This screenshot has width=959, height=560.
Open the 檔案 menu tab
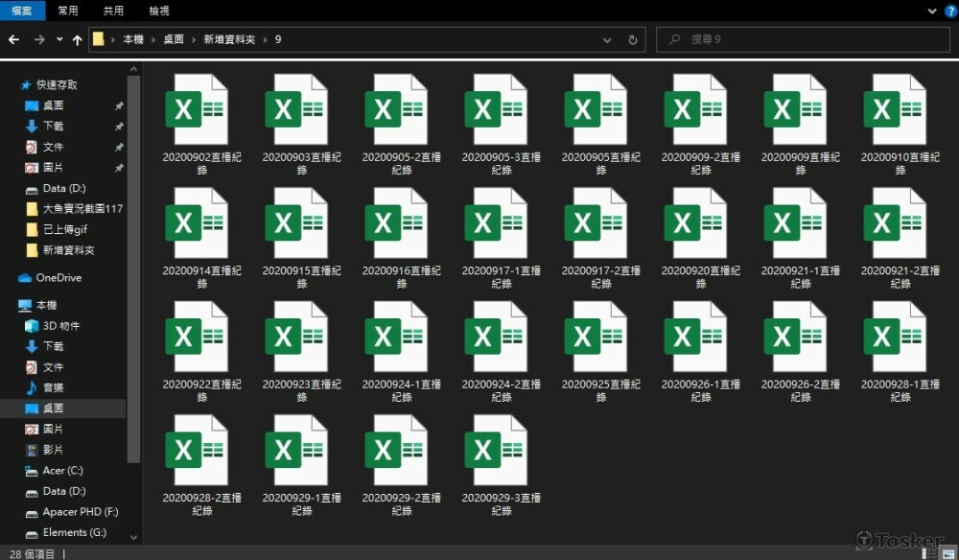[21, 11]
